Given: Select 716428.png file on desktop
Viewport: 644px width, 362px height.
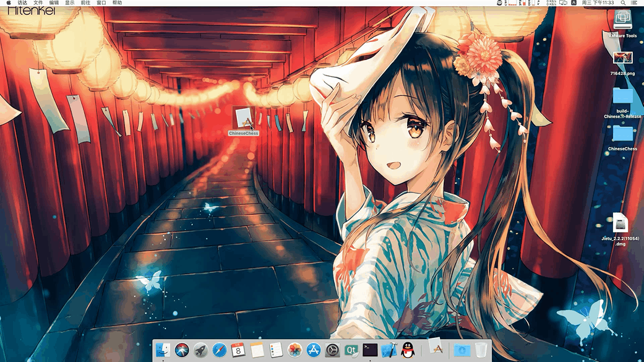Looking at the screenshot, I should (x=622, y=63).
